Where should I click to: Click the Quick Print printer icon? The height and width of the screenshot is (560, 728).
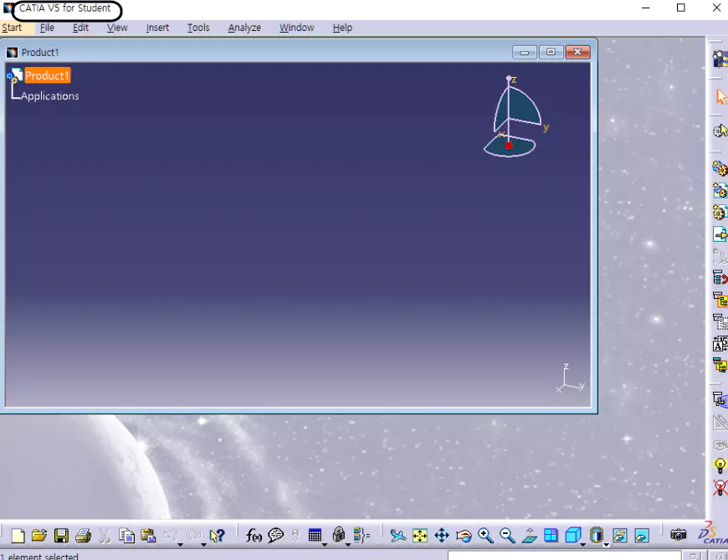tap(83, 536)
